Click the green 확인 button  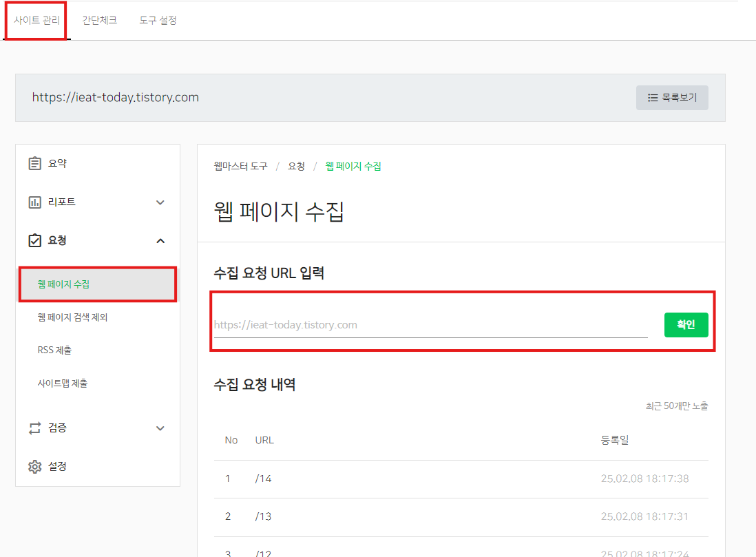[686, 324]
